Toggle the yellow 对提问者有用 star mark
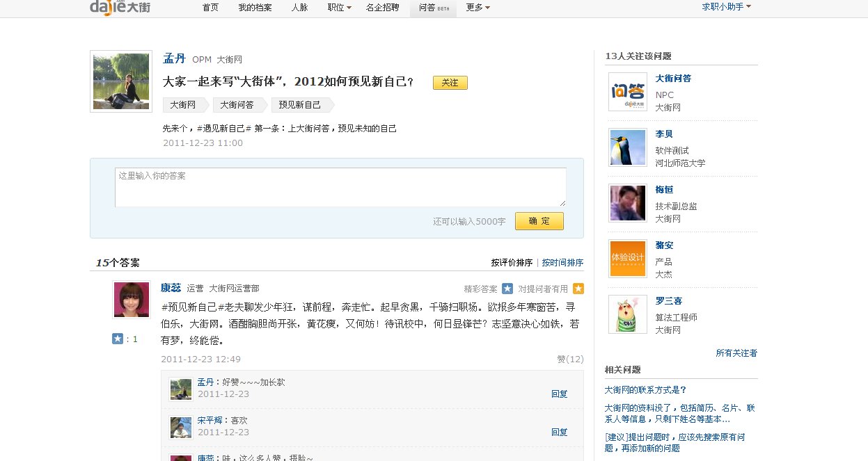 click(x=578, y=287)
